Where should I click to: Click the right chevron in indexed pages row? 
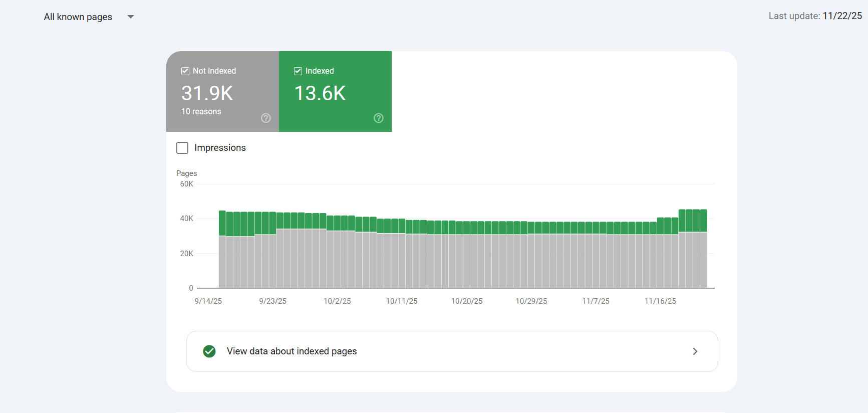(x=695, y=351)
